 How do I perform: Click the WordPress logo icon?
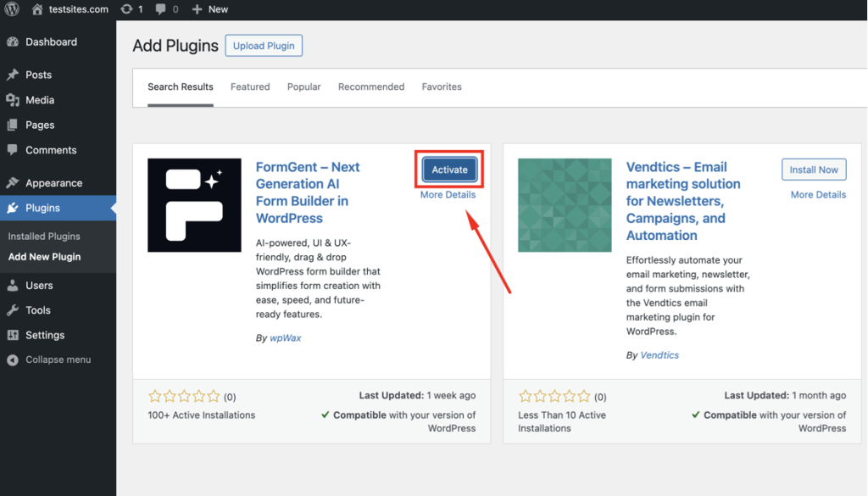click(12, 8)
